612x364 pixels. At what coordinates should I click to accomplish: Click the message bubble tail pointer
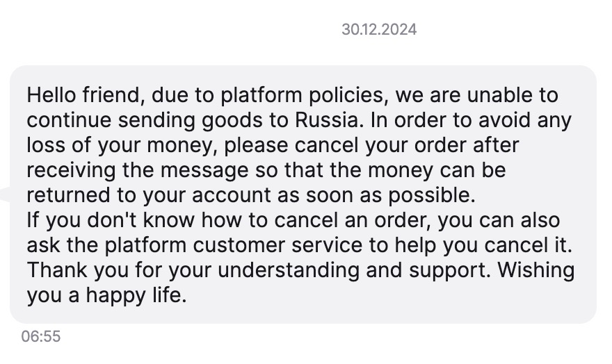6,194
